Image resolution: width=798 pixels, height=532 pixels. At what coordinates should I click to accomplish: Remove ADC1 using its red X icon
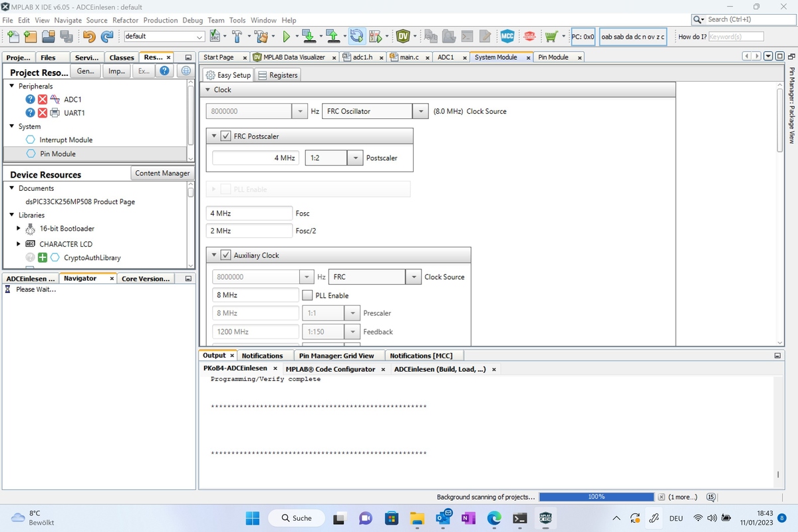pyautogui.click(x=43, y=99)
